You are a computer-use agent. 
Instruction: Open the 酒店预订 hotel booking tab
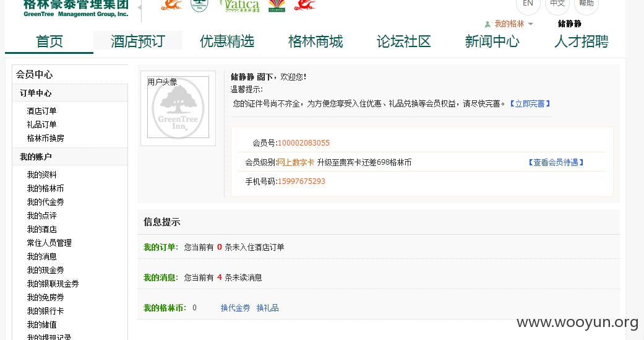coord(137,41)
